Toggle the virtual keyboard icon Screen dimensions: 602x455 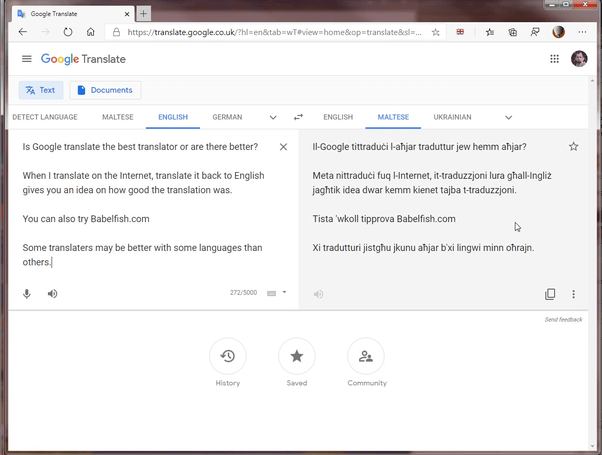pos(271,293)
